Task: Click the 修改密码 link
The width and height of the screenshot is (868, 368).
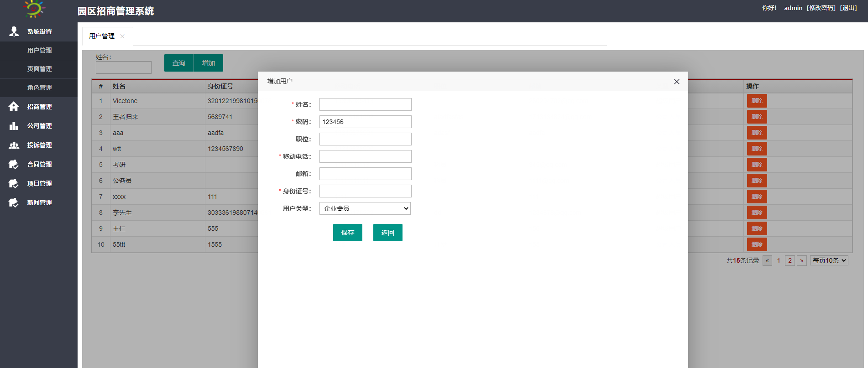Action: [x=821, y=8]
